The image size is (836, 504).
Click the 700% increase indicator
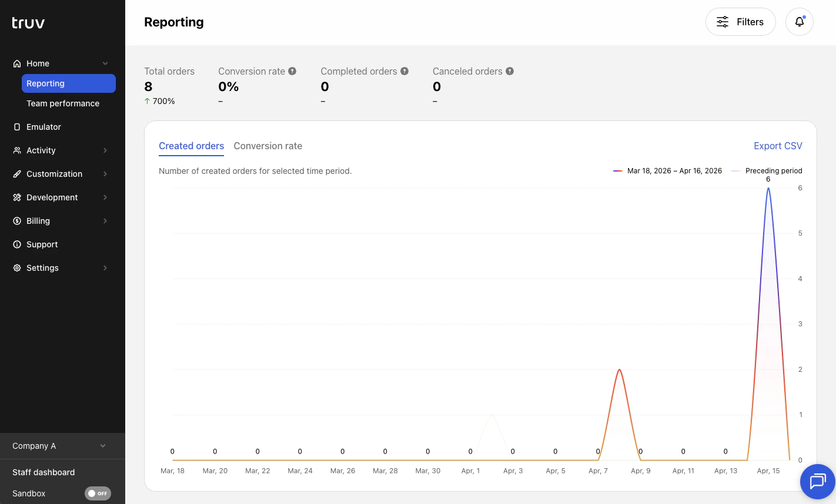coord(159,101)
